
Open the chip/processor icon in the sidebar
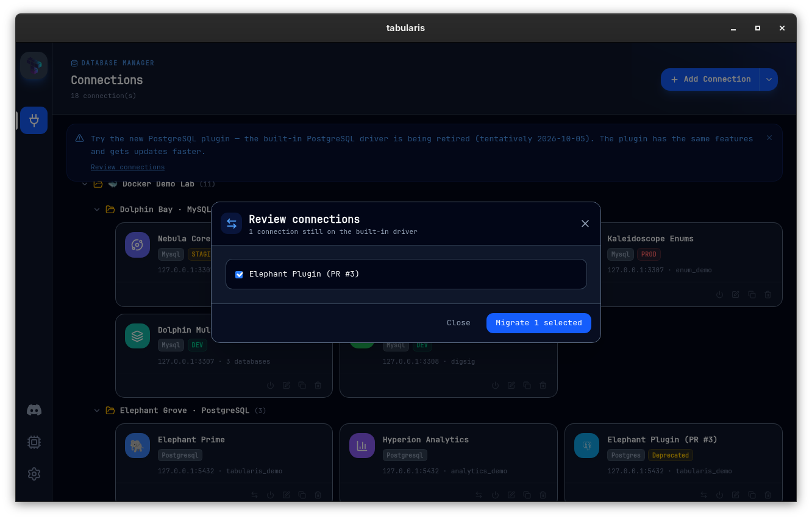(x=34, y=442)
